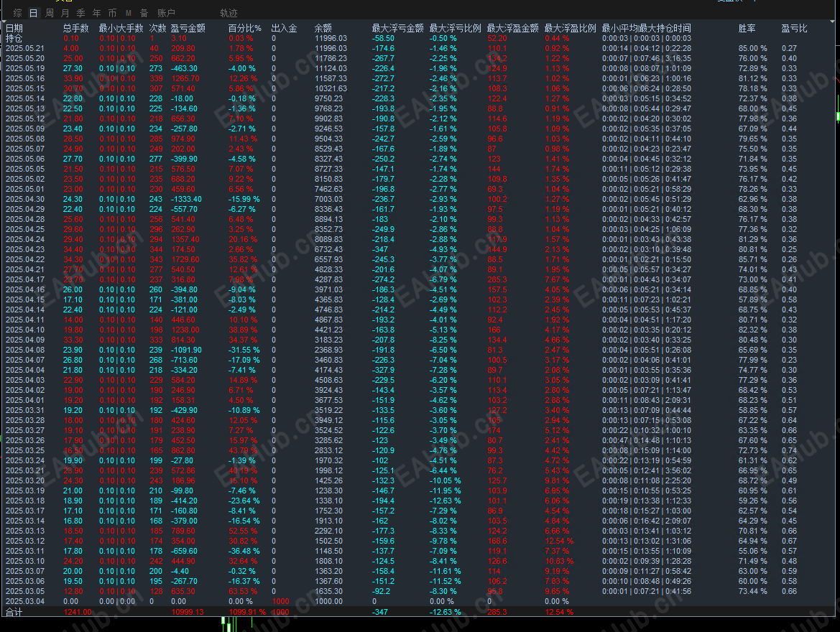Viewport: 840px width, 632px height.
Task: Click the percentage value -36.48 %
Action: point(244,551)
